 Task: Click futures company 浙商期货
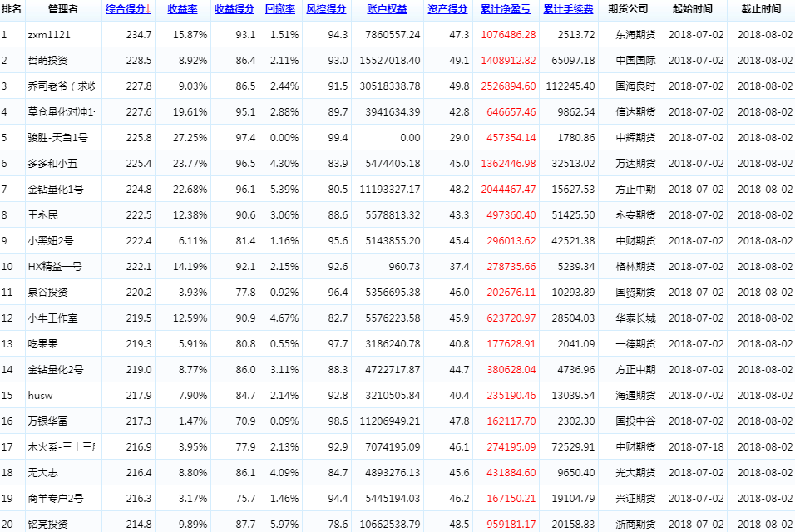click(x=636, y=525)
